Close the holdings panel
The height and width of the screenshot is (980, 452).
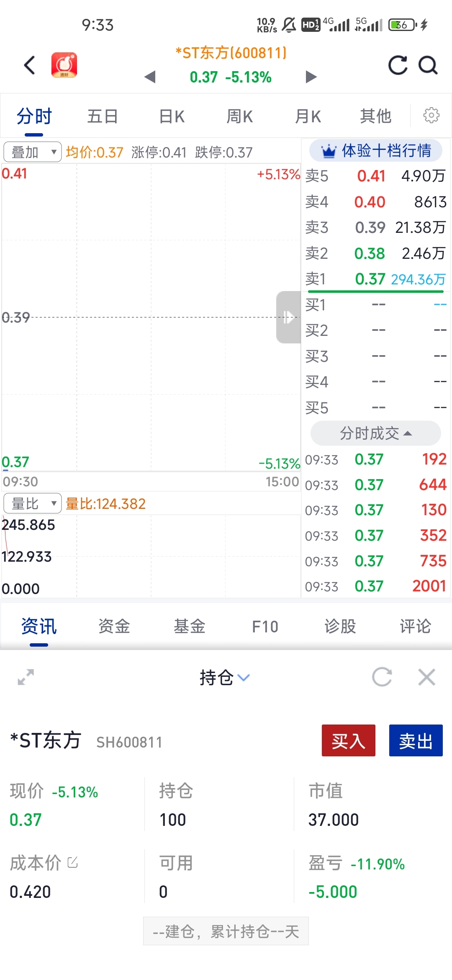[x=427, y=677]
